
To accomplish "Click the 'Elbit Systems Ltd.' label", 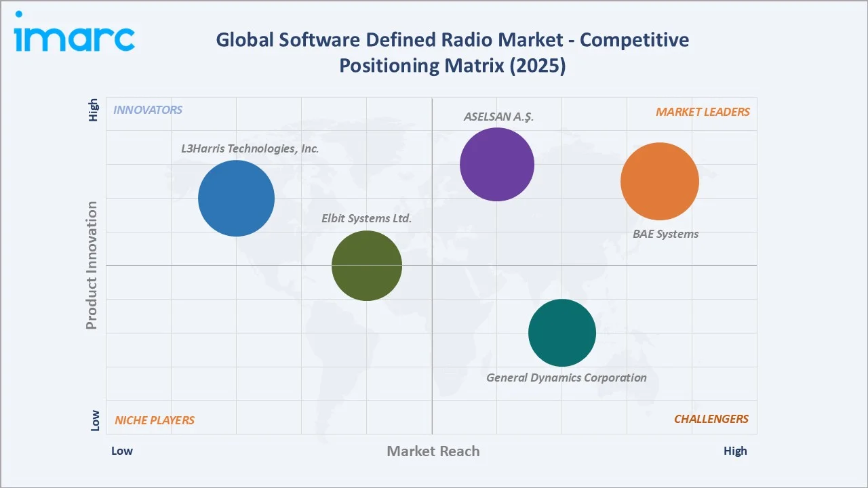I will click(x=367, y=218).
